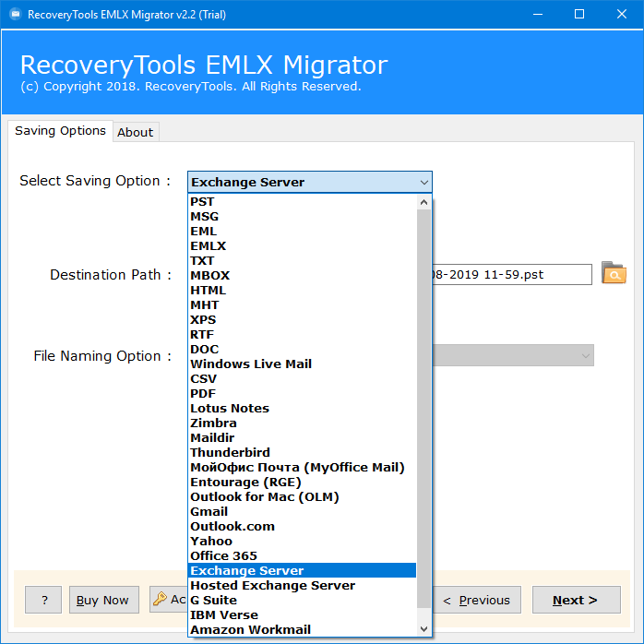This screenshot has height=644, width=644.
Task: Choose MSG from the saving list
Action: [x=302, y=217]
